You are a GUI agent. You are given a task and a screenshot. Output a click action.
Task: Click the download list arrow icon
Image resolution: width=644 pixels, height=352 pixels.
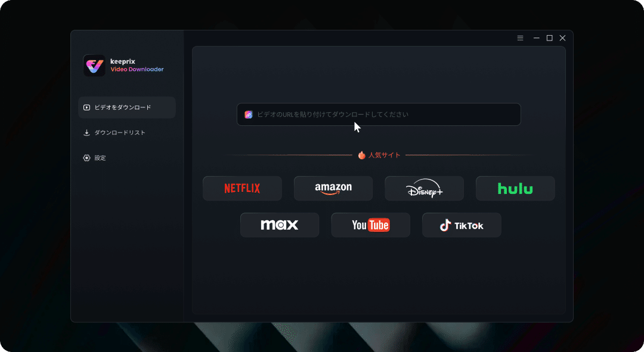[86, 132]
